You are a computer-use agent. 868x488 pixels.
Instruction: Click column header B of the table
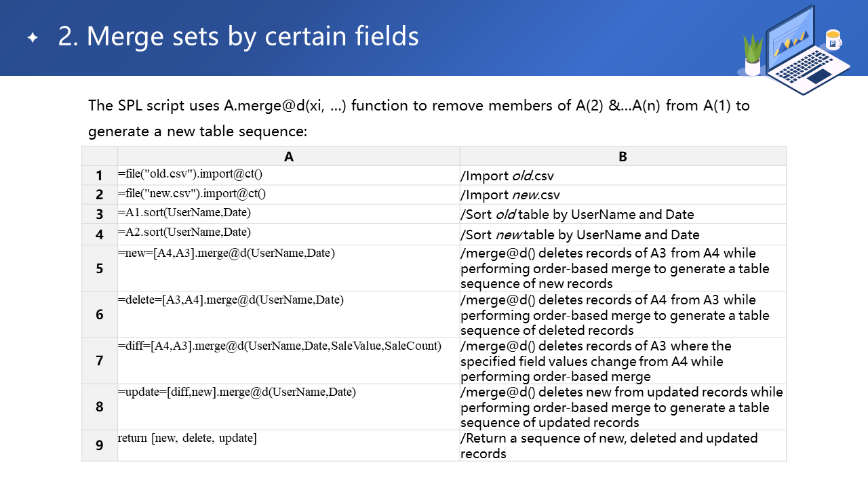coord(623,157)
